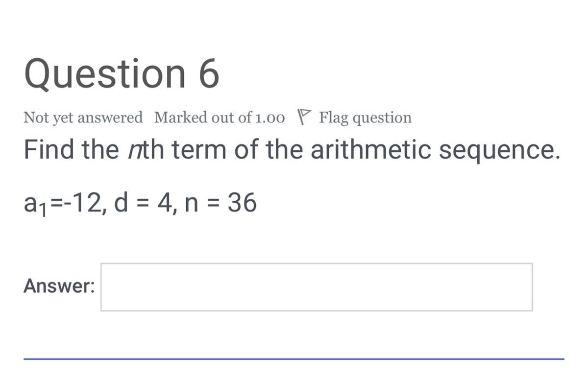Select the word Question in the heading

click(x=105, y=74)
